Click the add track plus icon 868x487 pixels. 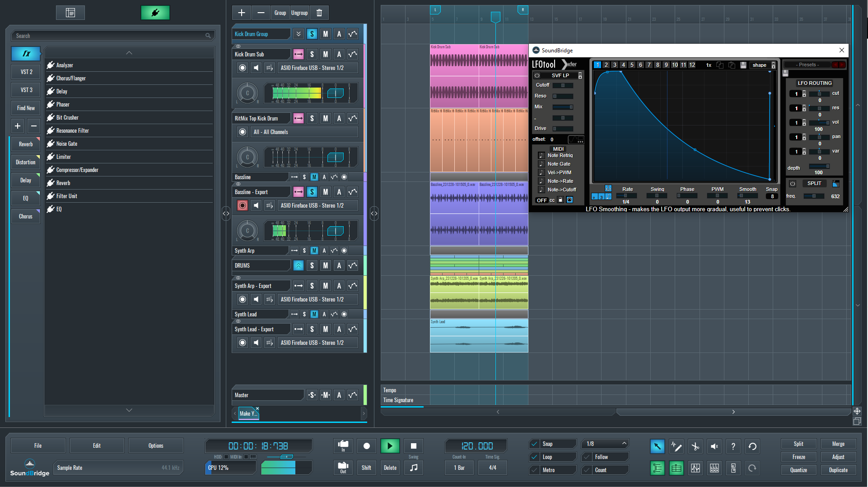(242, 13)
